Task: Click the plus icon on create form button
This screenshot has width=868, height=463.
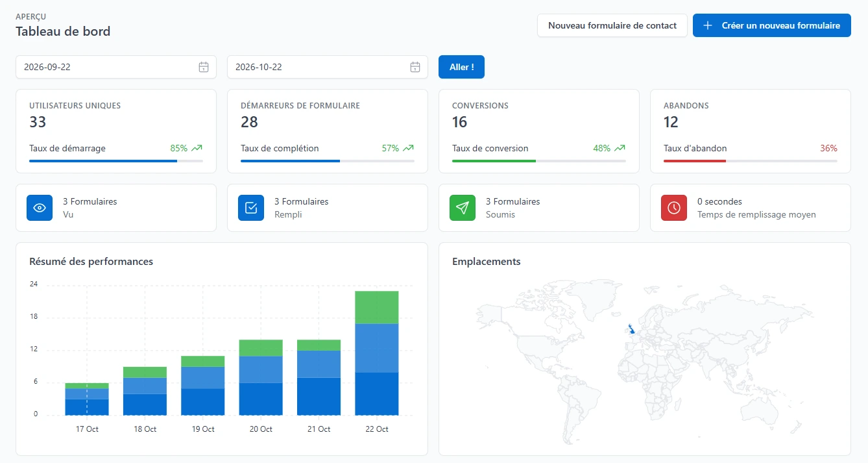Action: [708, 25]
